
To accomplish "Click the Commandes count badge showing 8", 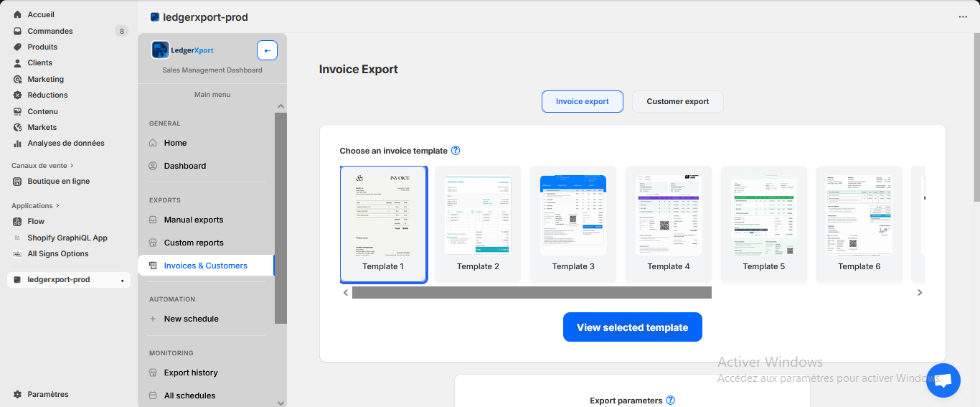I will tap(122, 31).
